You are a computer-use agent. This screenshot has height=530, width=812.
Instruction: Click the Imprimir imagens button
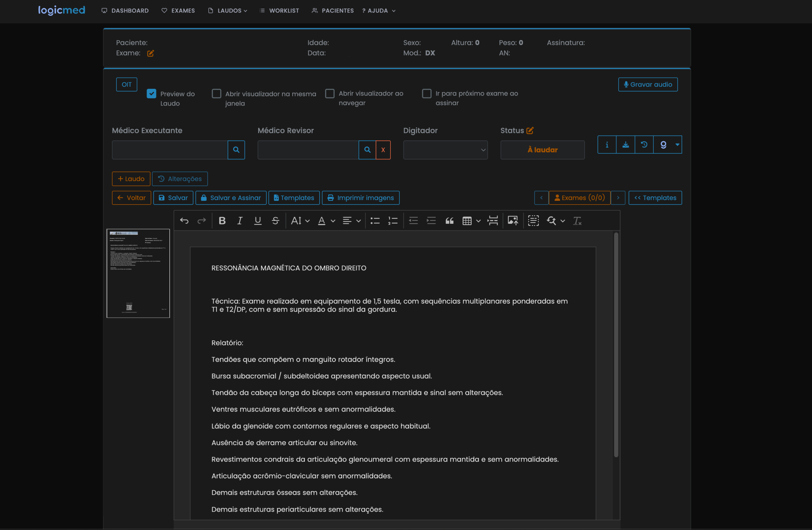pyautogui.click(x=361, y=198)
